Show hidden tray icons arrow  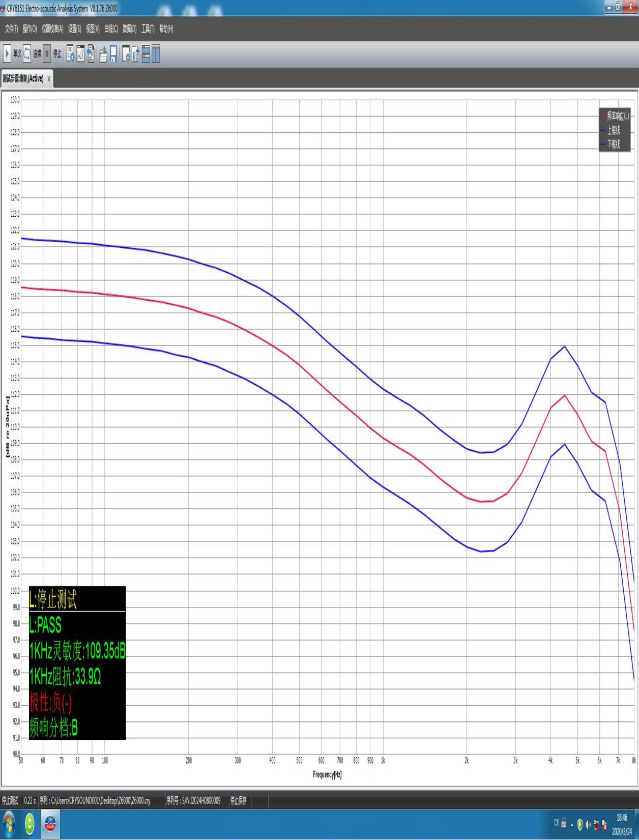(x=572, y=825)
